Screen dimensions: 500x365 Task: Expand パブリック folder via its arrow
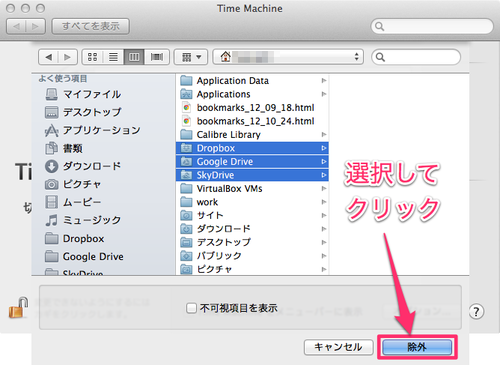(323, 256)
